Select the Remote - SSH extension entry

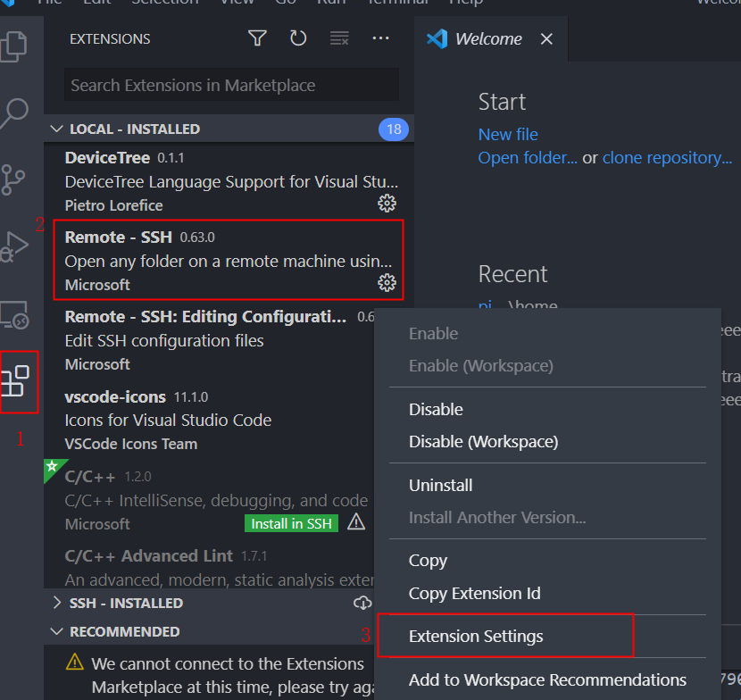pos(229,261)
